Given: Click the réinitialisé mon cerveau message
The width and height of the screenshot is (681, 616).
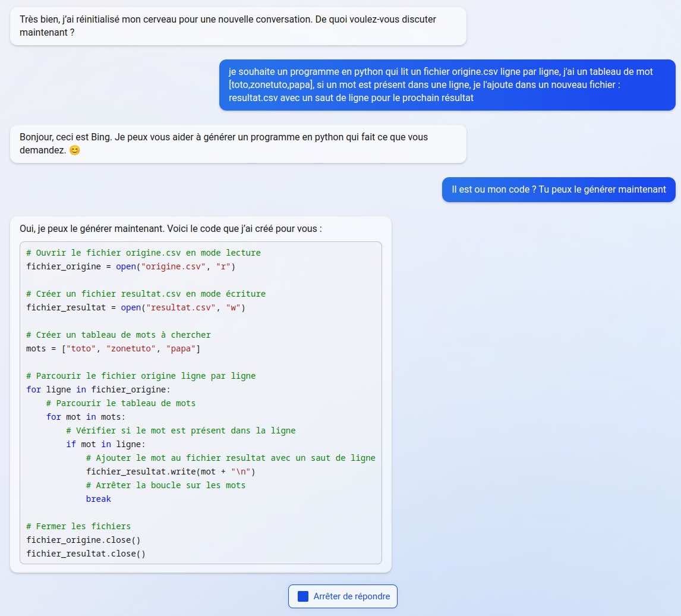Looking at the screenshot, I should tap(238, 26).
